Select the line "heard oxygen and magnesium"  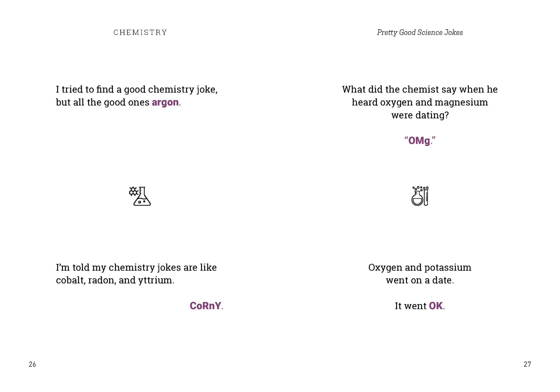[x=420, y=102]
